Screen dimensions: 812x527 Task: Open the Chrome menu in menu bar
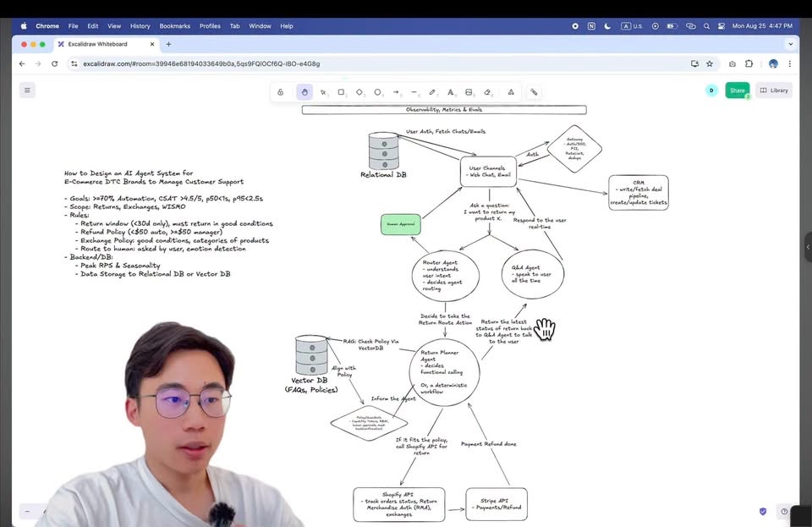click(x=47, y=26)
